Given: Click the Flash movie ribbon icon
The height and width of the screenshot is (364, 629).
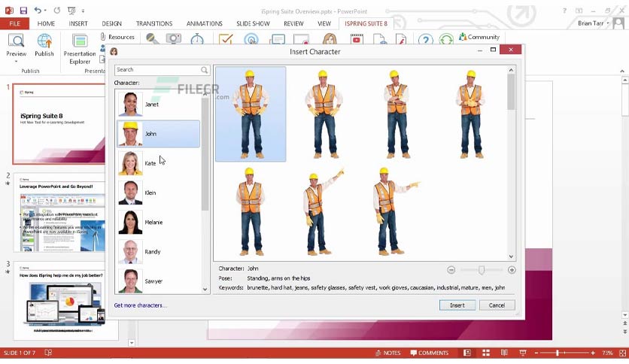Looking at the screenshot, I should [x=401, y=39].
